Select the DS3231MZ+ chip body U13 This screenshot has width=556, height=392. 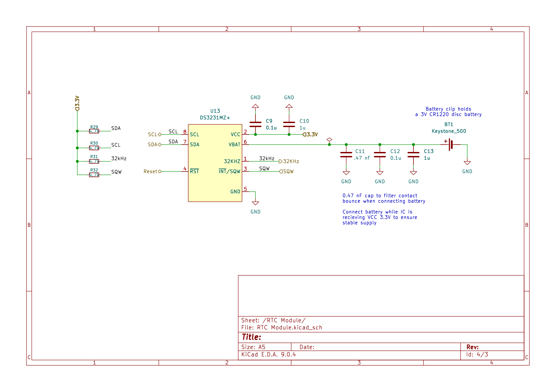coord(215,163)
